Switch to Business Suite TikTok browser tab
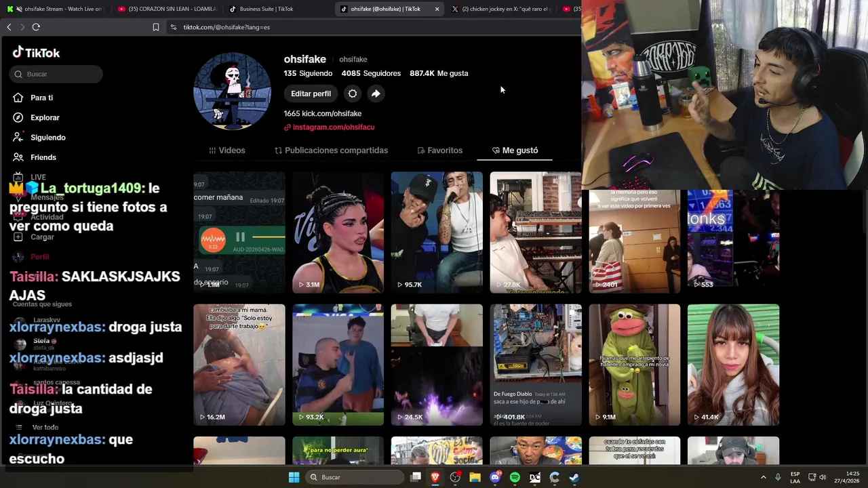 [278, 9]
